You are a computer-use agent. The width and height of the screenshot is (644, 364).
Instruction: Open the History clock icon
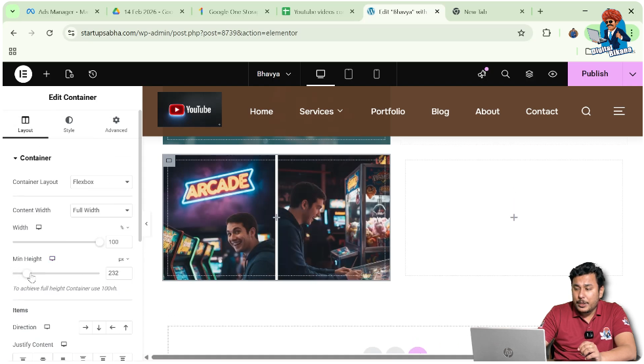[x=93, y=74]
